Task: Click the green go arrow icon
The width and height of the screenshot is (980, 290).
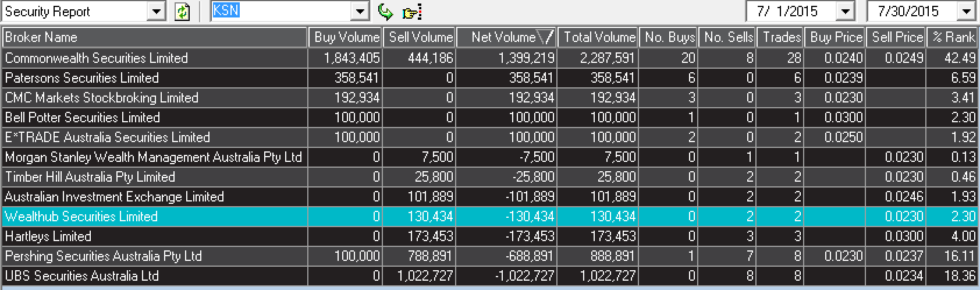Action: coord(385,12)
